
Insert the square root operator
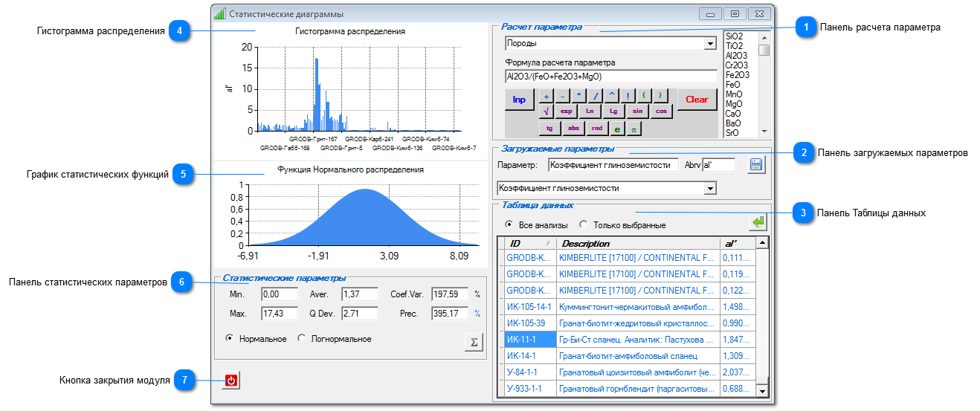click(547, 111)
